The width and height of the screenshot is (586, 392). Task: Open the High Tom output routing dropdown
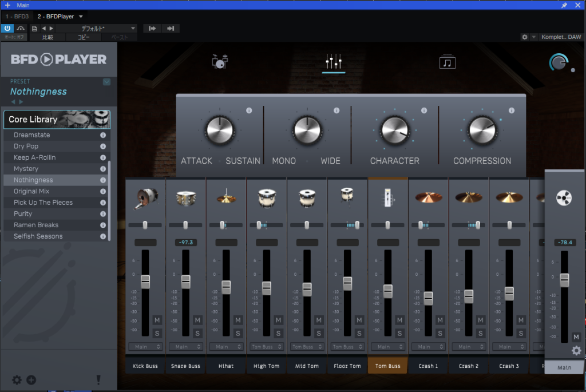pos(267,347)
